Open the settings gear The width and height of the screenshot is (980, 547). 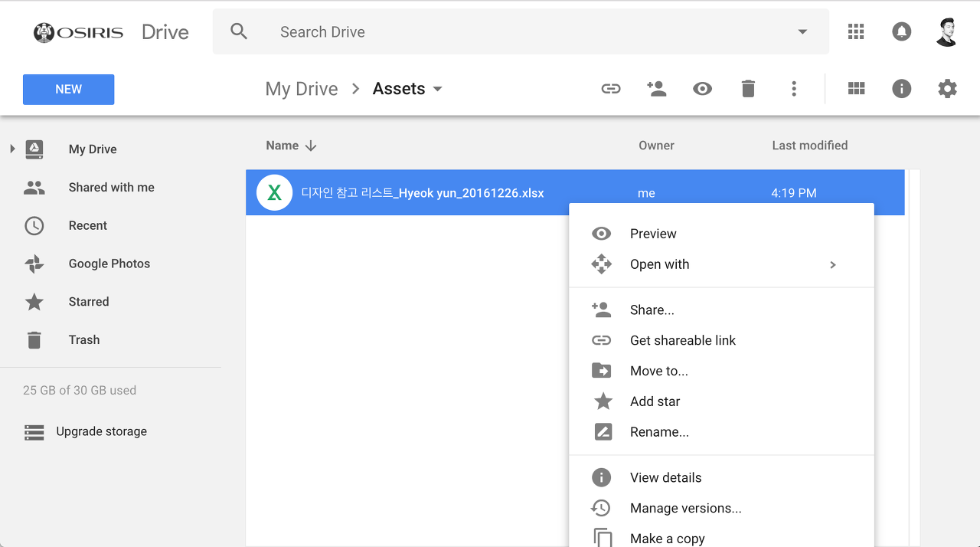pyautogui.click(x=947, y=89)
